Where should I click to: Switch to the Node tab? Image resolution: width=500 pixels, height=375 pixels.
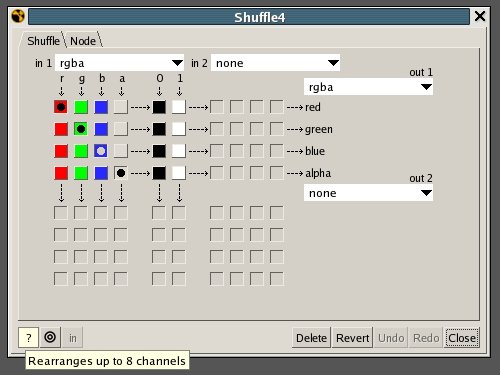tap(83, 41)
